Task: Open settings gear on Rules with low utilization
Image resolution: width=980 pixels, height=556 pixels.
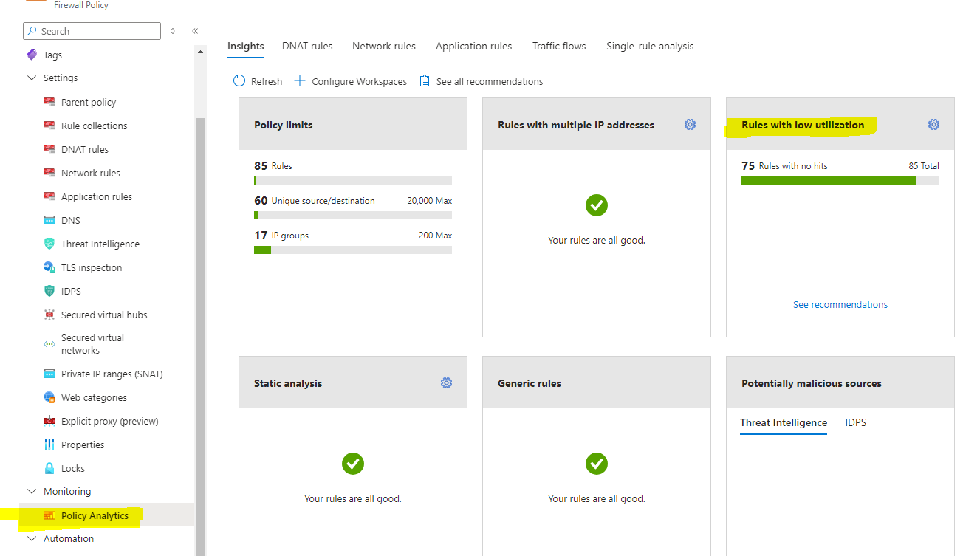Action: [933, 125]
